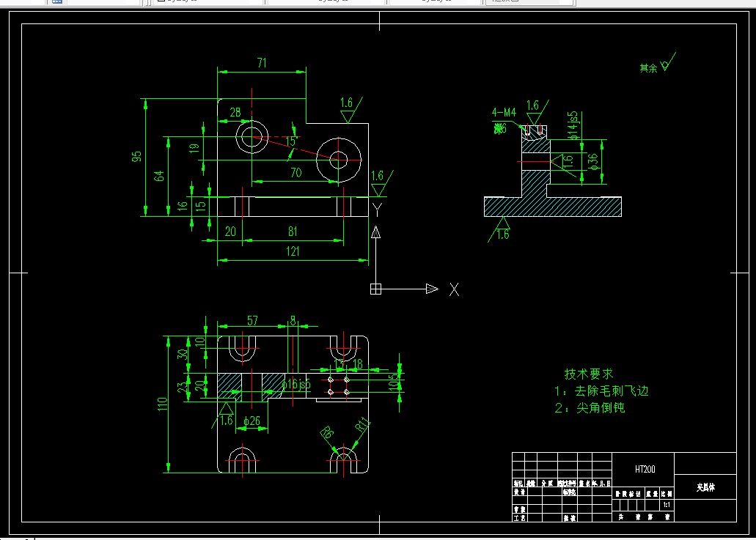Select the ϕ16js5 dimension text

pyautogui.click(x=296, y=384)
